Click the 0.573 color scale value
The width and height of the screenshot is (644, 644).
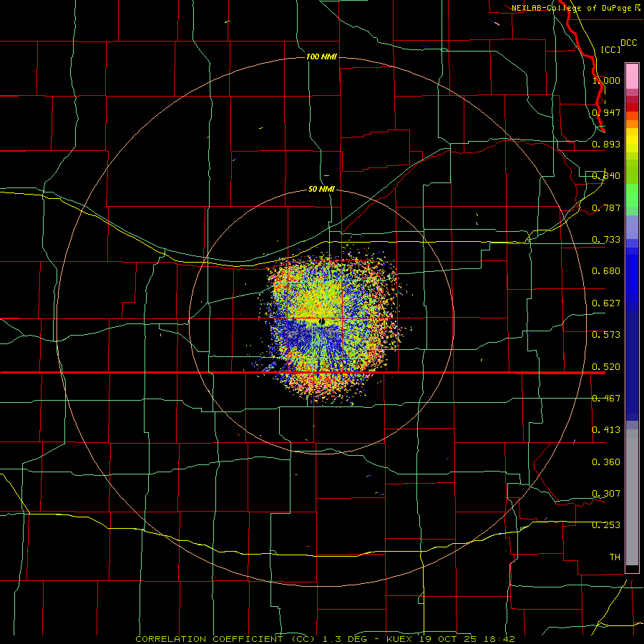606,335
